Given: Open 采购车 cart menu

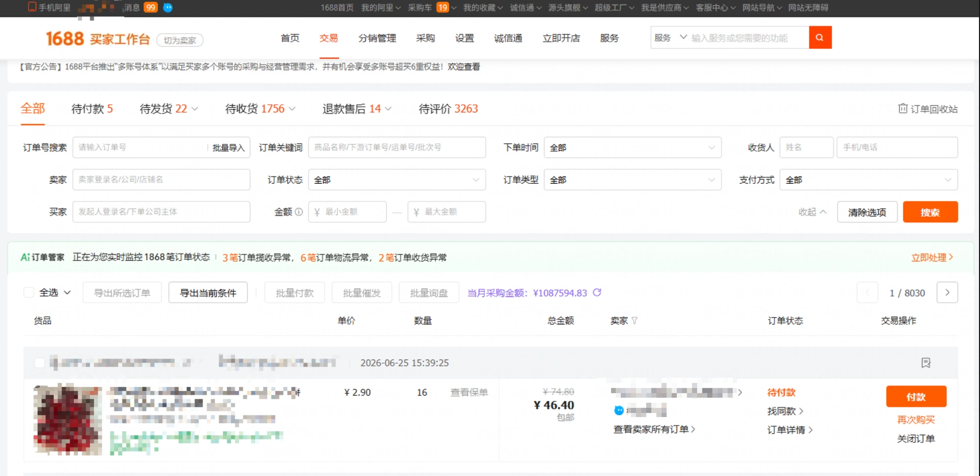Looking at the screenshot, I should pos(432,7).
